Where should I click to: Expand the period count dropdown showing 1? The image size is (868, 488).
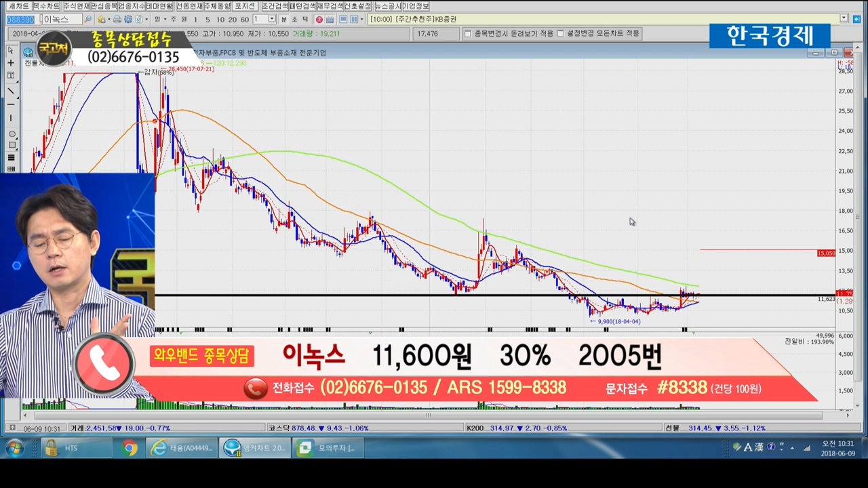pos(272,20)
